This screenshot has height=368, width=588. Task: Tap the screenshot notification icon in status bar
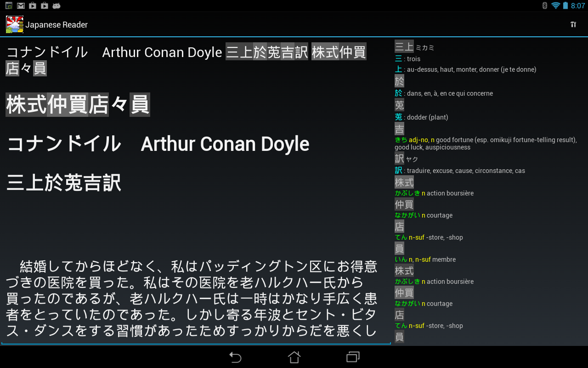[x=9, y=6]
